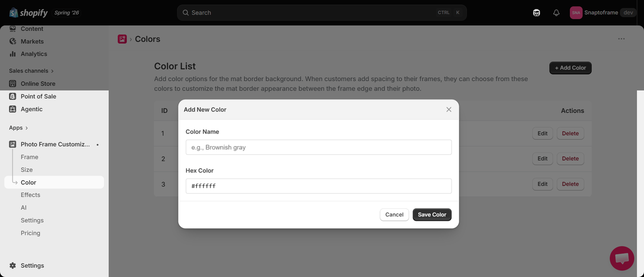Cancel the Add New Color dialog
This screenshot has height=277, width=644.
(394, 215)
